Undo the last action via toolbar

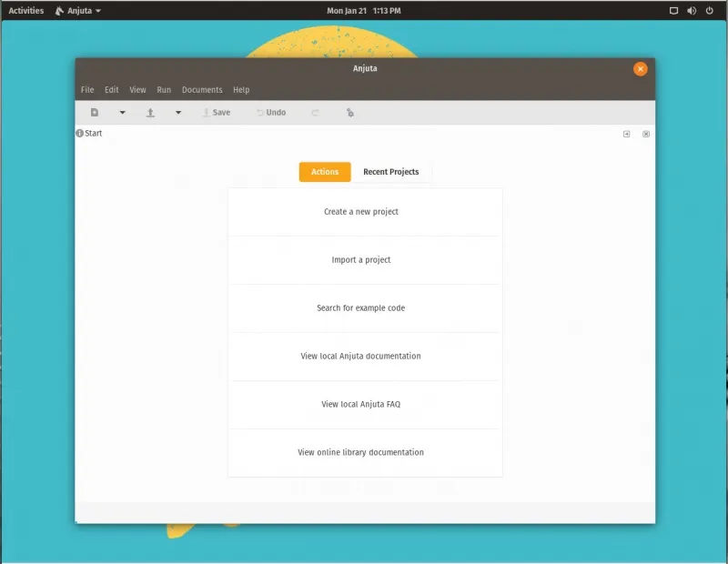269,112
